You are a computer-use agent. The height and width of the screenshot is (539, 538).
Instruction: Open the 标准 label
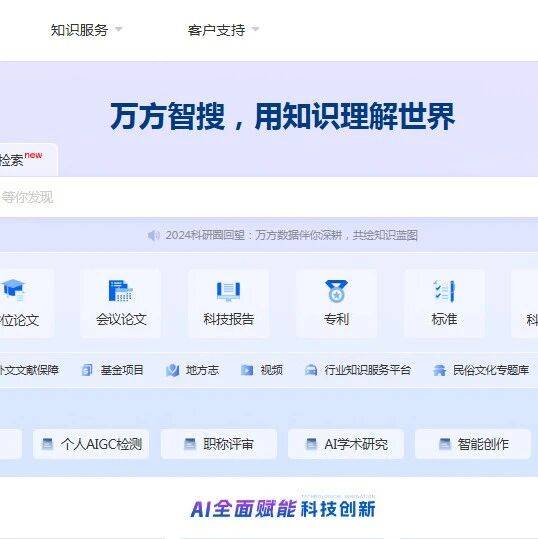444,319
